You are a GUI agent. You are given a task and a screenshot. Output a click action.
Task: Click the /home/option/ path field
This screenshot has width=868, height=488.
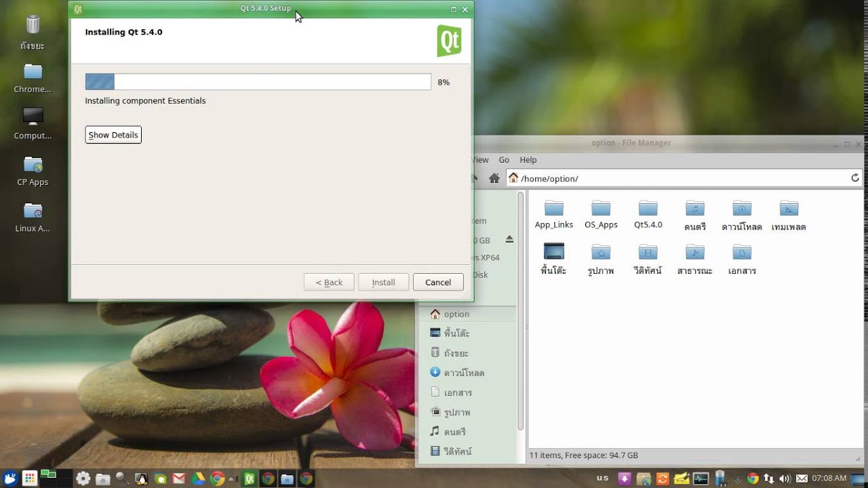(x=684, y=178)
